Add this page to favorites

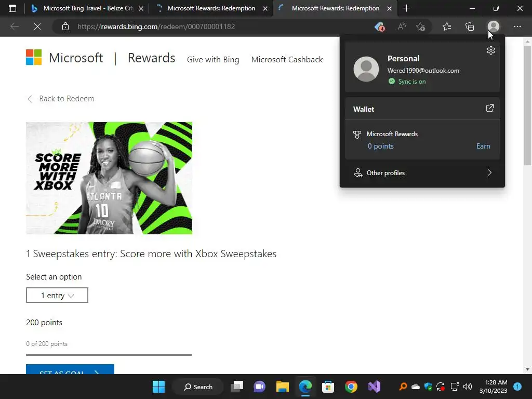click(x=421, y=26)
